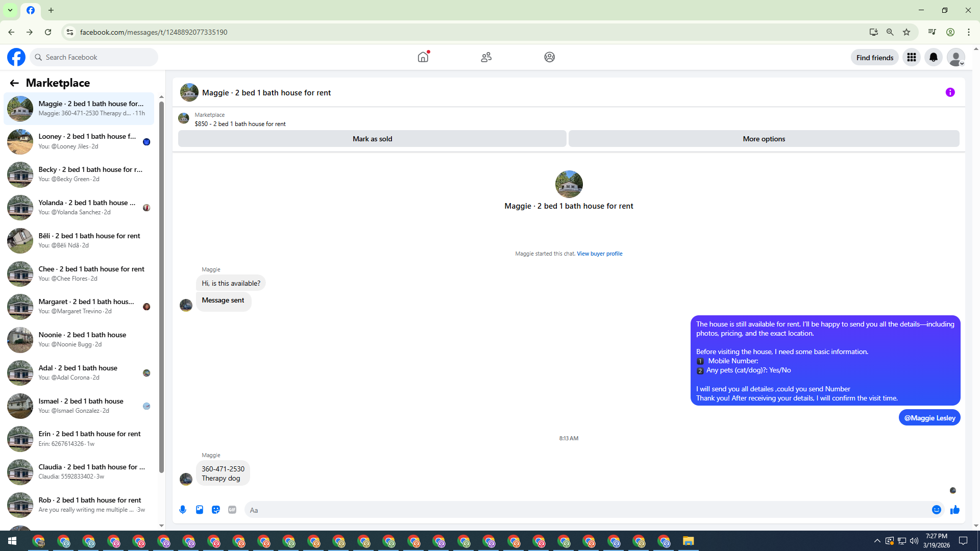Viewport: 980px width, 551px height.
Task: Open the GIF picker icon
Action: (232, 510)
